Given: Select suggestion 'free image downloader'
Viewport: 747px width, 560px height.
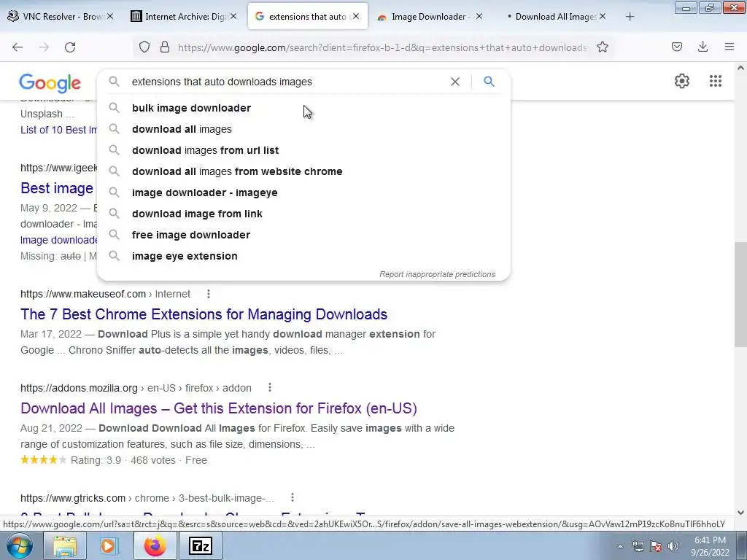Looking at the screenshot, I should pos(303,236).
